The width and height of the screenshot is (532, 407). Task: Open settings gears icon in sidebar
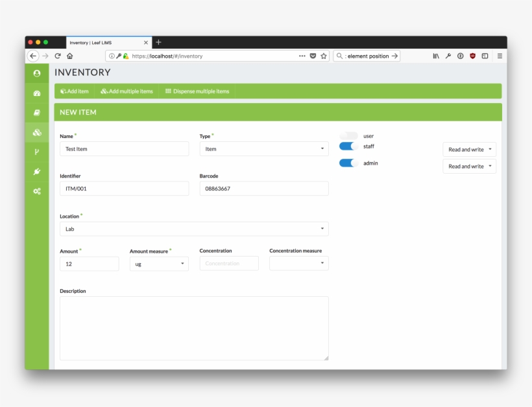coord(37,191)
